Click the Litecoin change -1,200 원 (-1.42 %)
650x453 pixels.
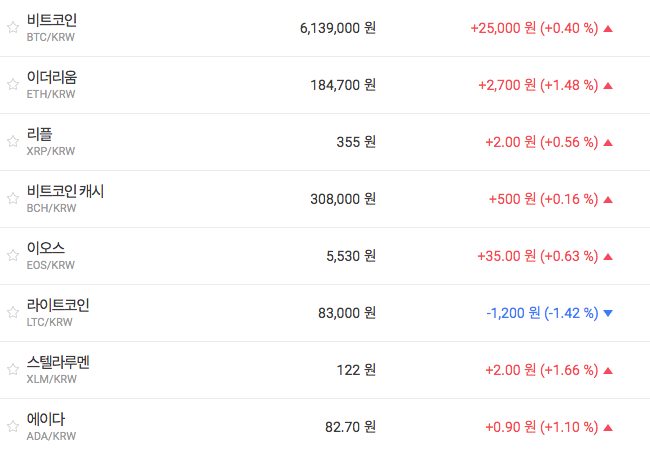[542, 313]
